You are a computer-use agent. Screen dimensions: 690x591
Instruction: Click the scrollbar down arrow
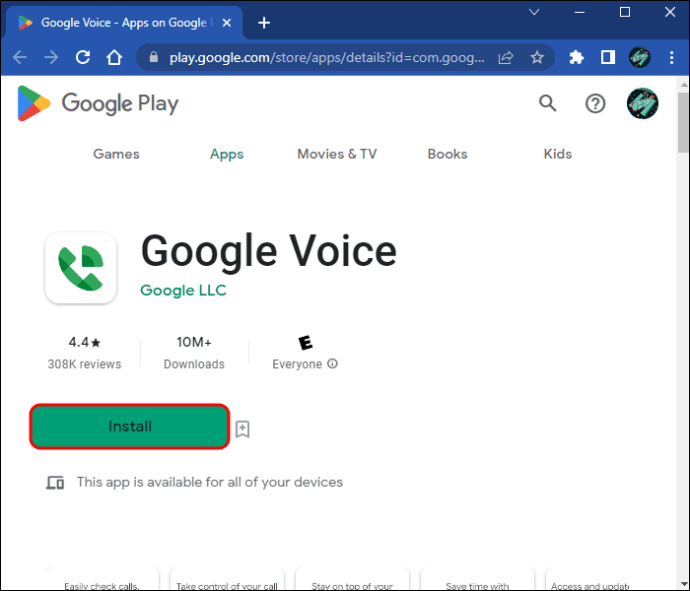coord(683,585)
